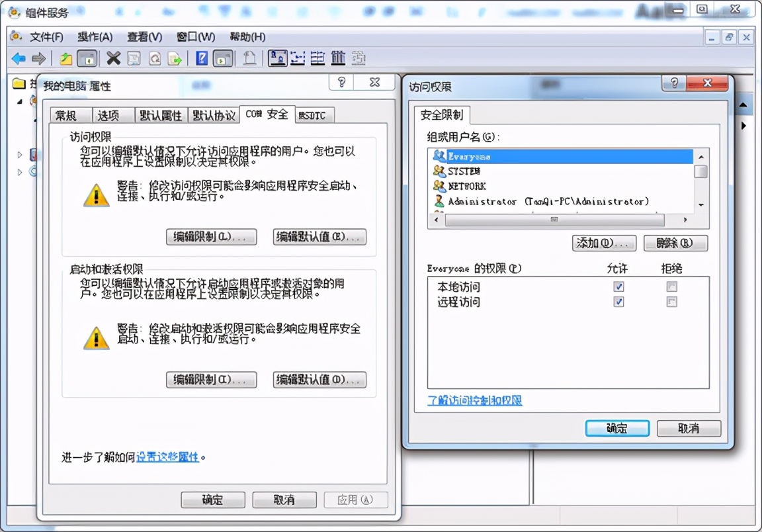Uncheck 允许 for 本地访问
The height and width of the screenshot is (532, 762).
pyautogui.click(x=618, y=286)
